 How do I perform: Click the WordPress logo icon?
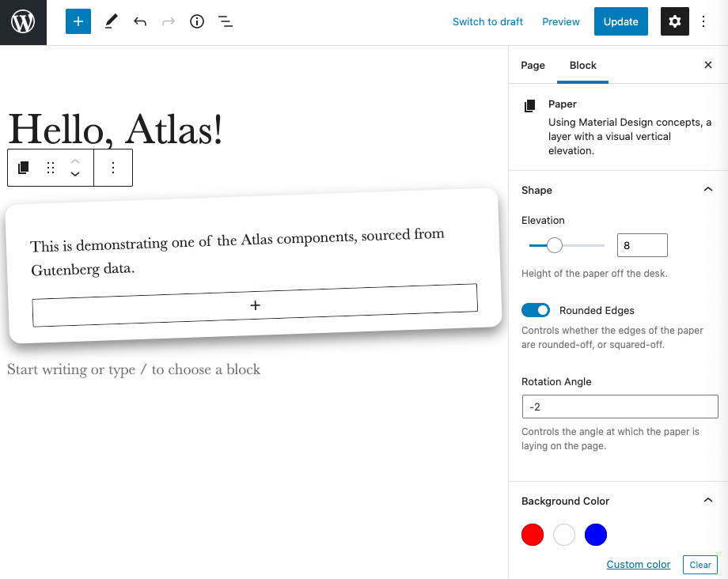click(23, 22)
